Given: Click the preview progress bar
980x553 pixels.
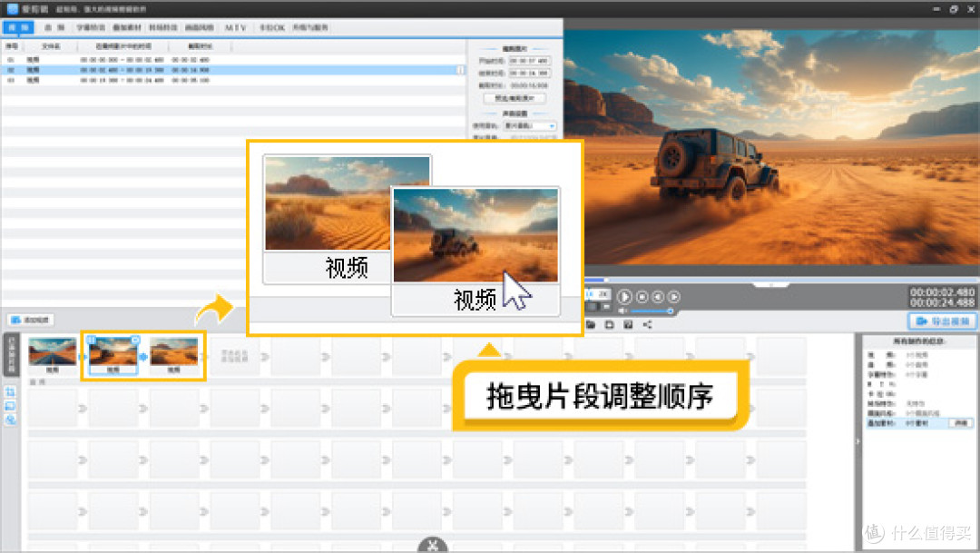Looking at the screenshot, I should (x=781, y=280).
